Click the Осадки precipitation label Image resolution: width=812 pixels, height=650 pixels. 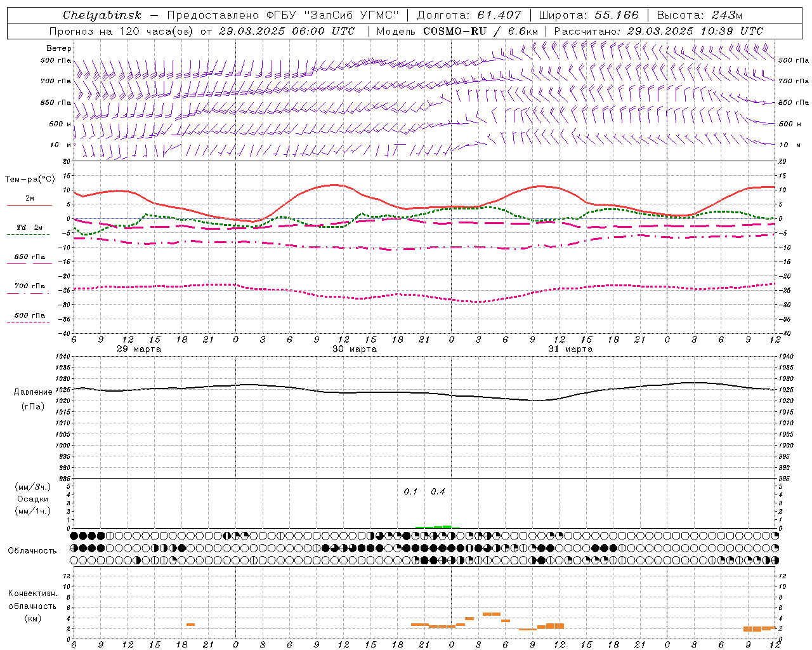click(x=32, y=499)
